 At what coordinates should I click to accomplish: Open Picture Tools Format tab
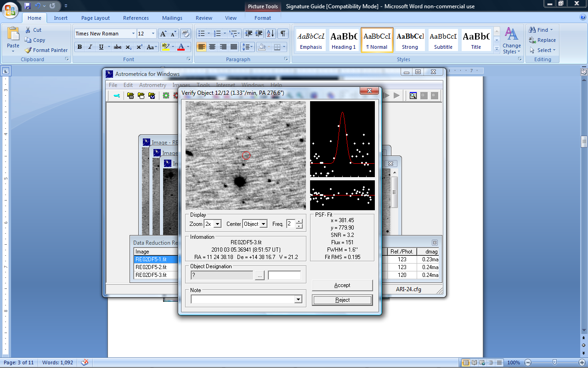point(263,18)
